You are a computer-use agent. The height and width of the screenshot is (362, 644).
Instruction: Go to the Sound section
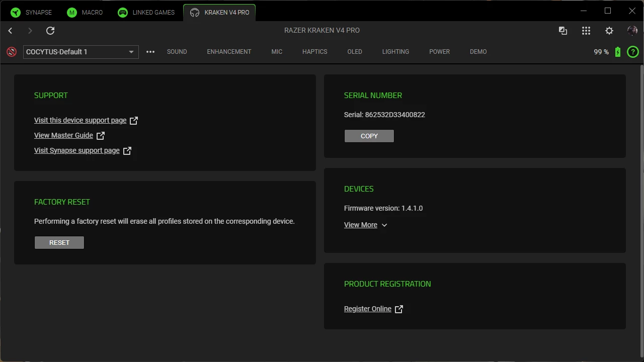point(177,52)
